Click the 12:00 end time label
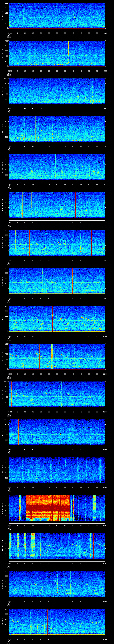Screen dimensions: 114x644 click(x=105, y=412)
